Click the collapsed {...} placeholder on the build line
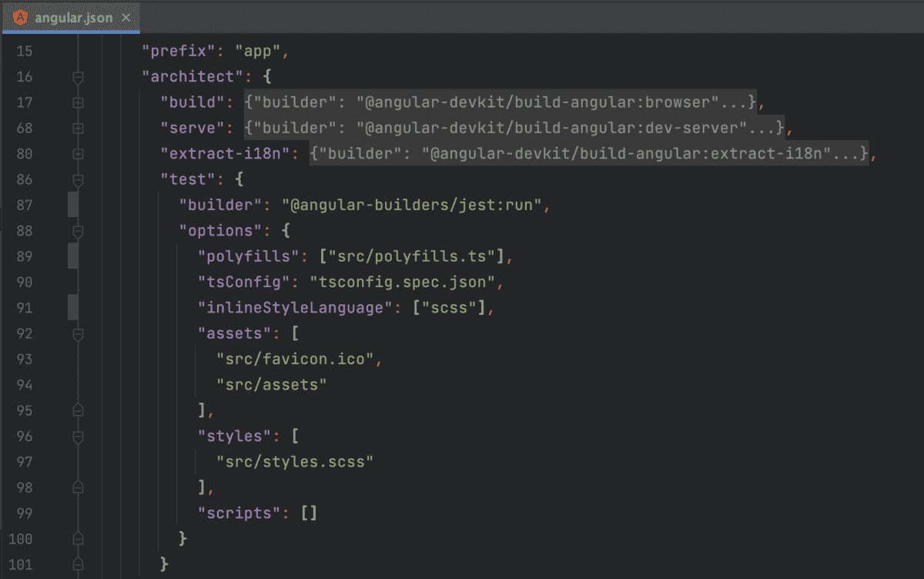 coord(500,102)
